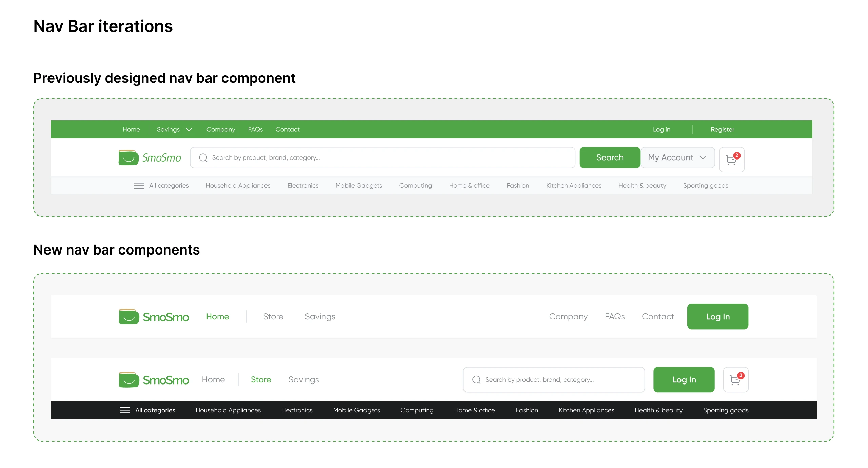Click the hamburger icon in the dark category bar
The height and width of the screenshot is (468, 868).
tap(125, 410)
